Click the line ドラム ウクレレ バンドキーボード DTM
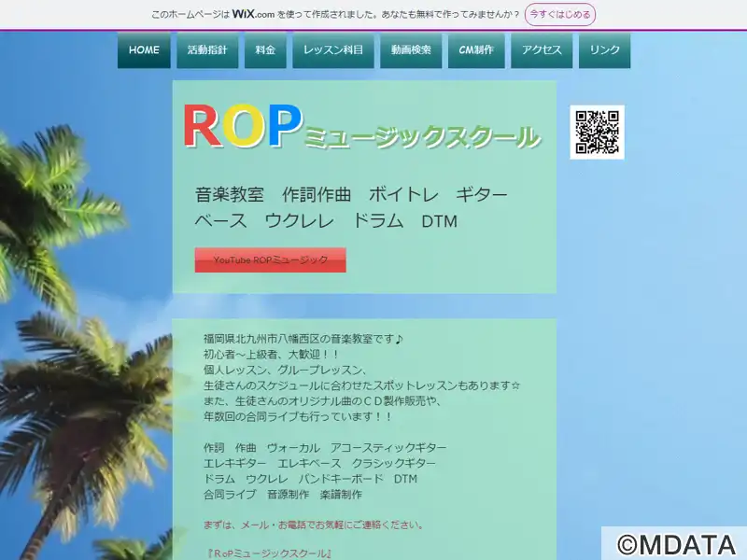The width and height of the screenshot is (747, 560). tap(310, 479)
